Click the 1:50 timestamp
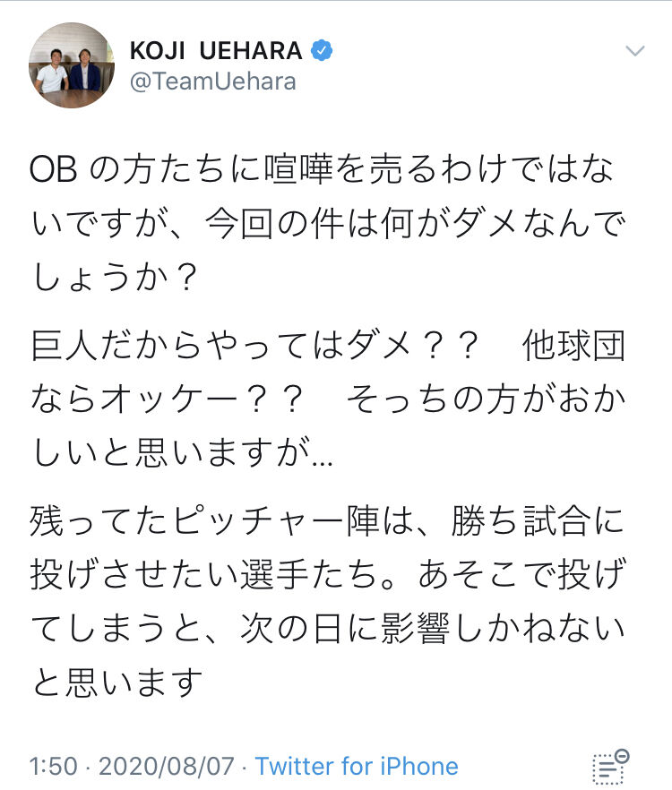Image resolution: width=672 pixels, height=790 pixels. 54,767
